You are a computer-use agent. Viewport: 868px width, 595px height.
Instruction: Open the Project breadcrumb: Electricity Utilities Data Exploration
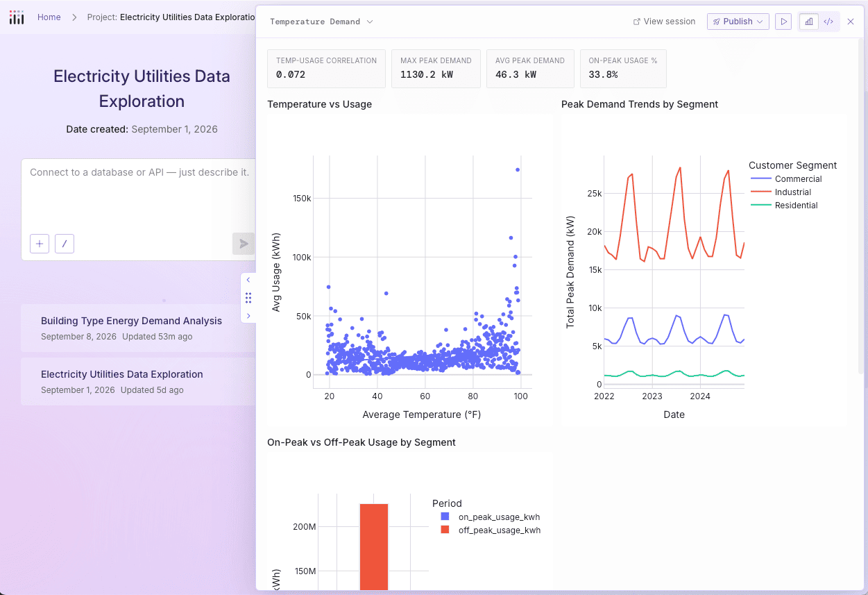171,17
